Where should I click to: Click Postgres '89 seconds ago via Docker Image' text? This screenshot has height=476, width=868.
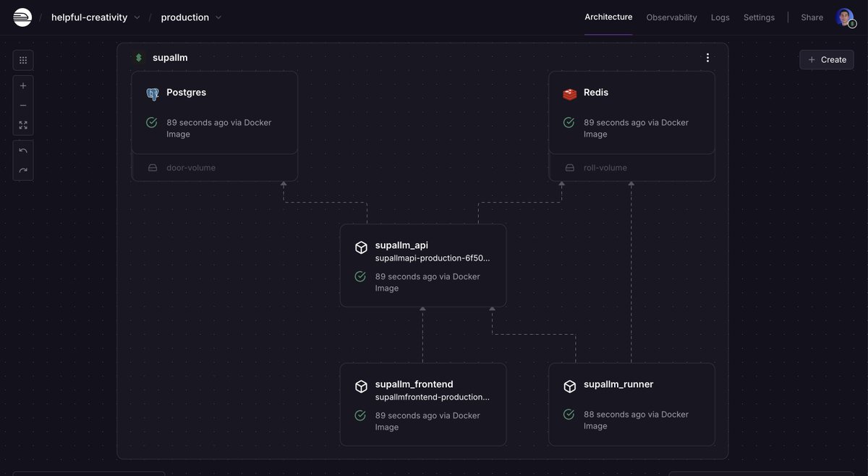(x=219, y=128)
